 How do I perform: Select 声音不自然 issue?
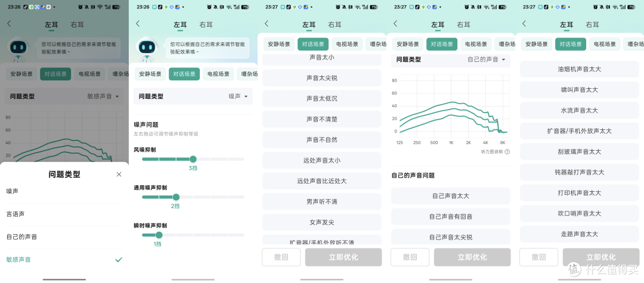[322, 140]
